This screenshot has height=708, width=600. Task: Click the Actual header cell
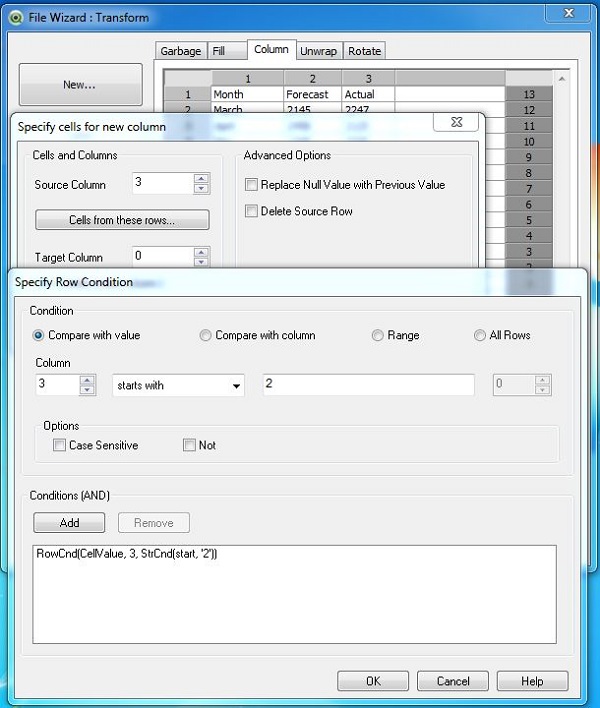point(368,94)
